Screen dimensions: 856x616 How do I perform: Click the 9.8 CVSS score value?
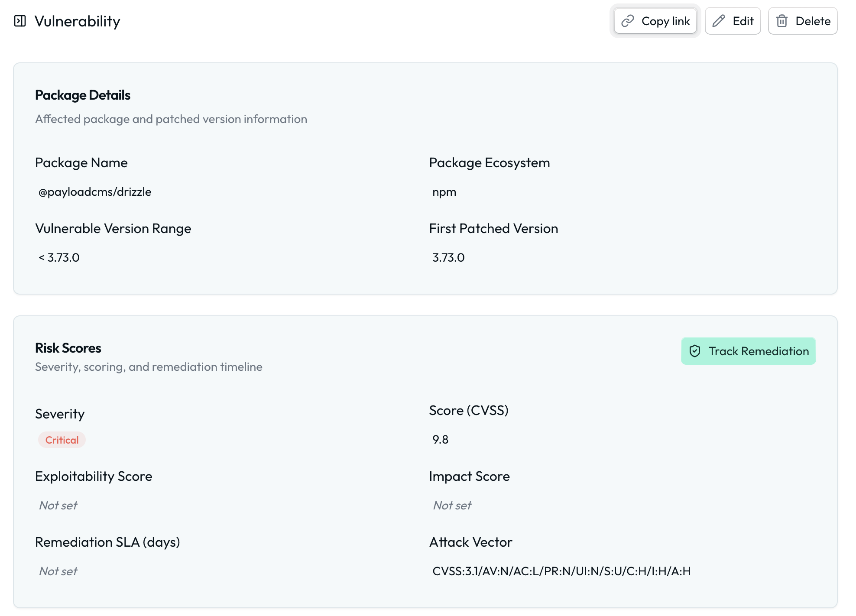coord(440,440)
